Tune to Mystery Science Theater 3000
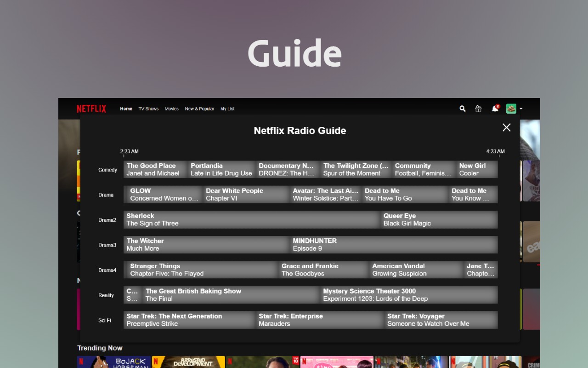Viewport: 588px width, 368px height. click(x=409, y=295)
